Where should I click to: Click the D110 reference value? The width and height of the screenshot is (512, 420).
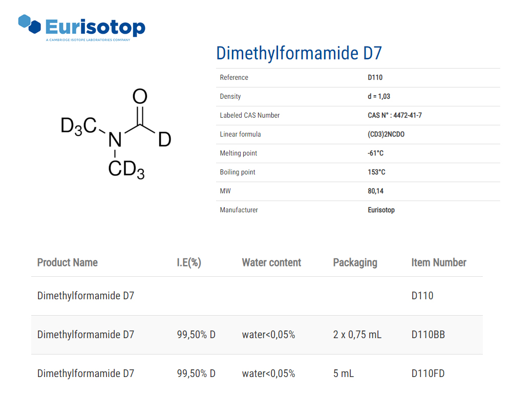coord(375,78)
